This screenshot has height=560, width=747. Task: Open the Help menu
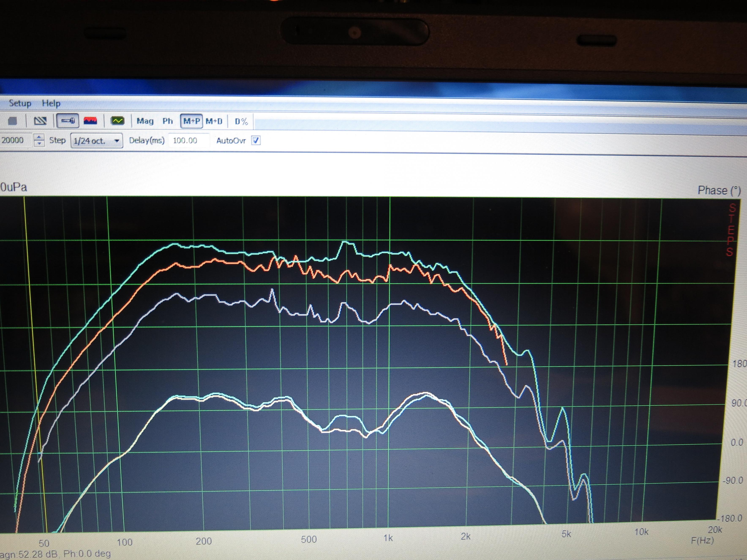[51, 103]
